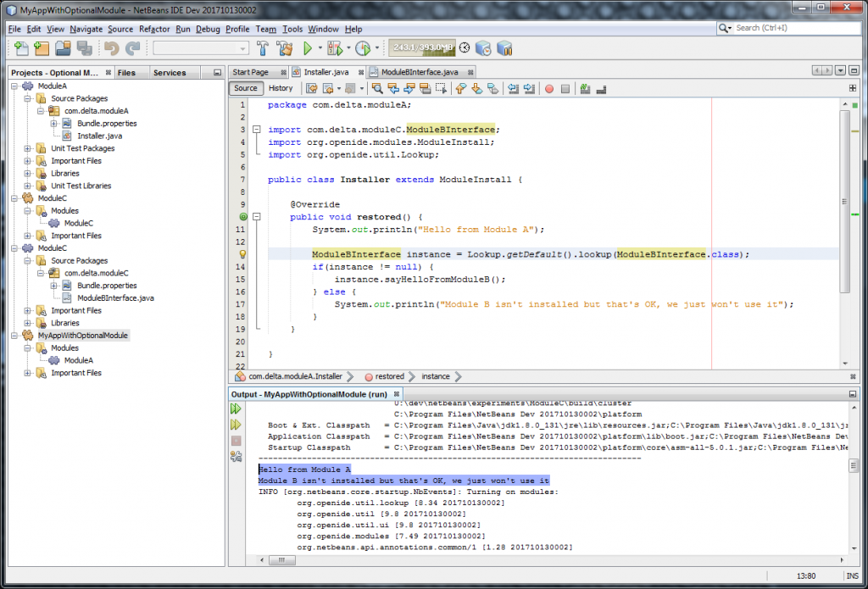
Task: Click the Open Project toolbar icon
Action: (x=63, y=48)
